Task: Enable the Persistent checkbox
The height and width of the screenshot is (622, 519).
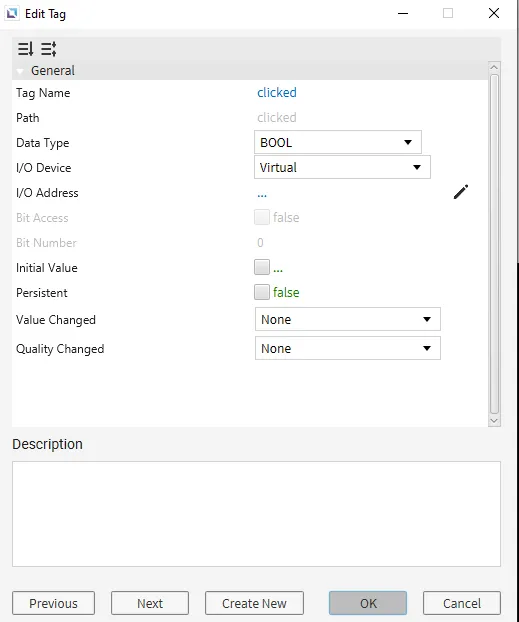Action: (262, 292)
